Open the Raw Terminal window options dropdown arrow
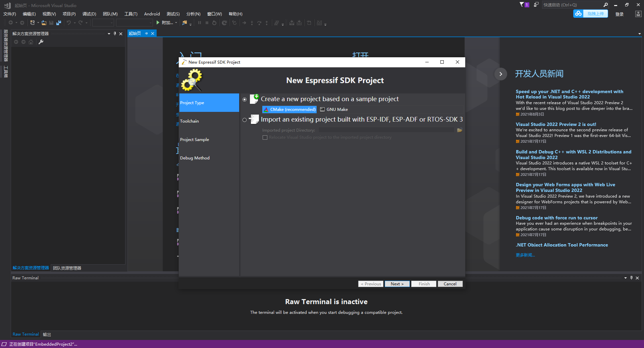The image size is (644, 348). pyautogui.click(x=626, y=278)
